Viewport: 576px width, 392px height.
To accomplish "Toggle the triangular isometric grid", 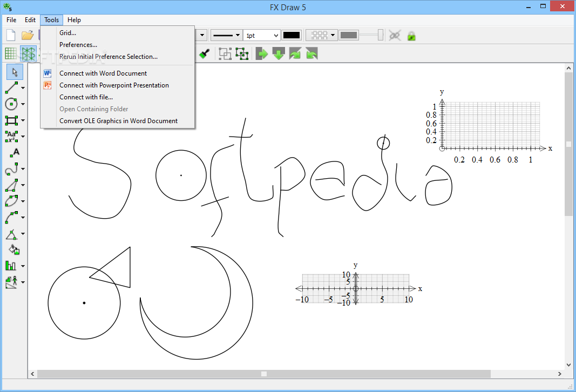I will point(28,54).
